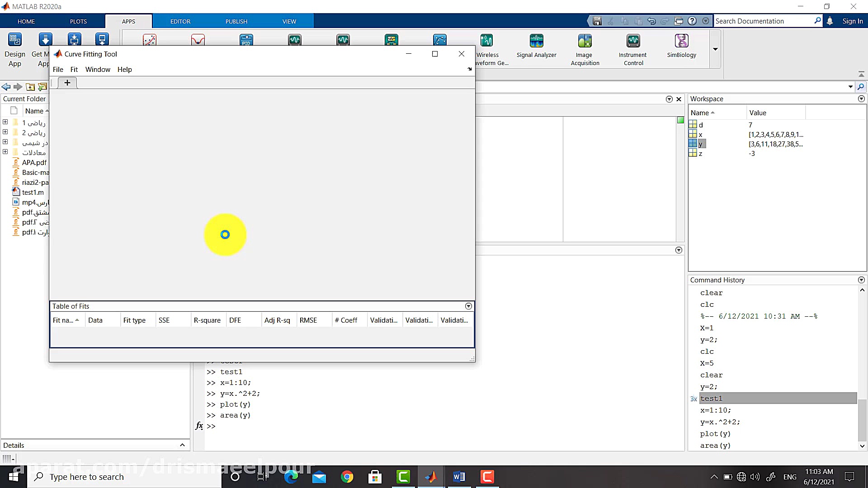Open Window menu in Curve Fitting Tool
868x488 pixels.
coord(98,69)
